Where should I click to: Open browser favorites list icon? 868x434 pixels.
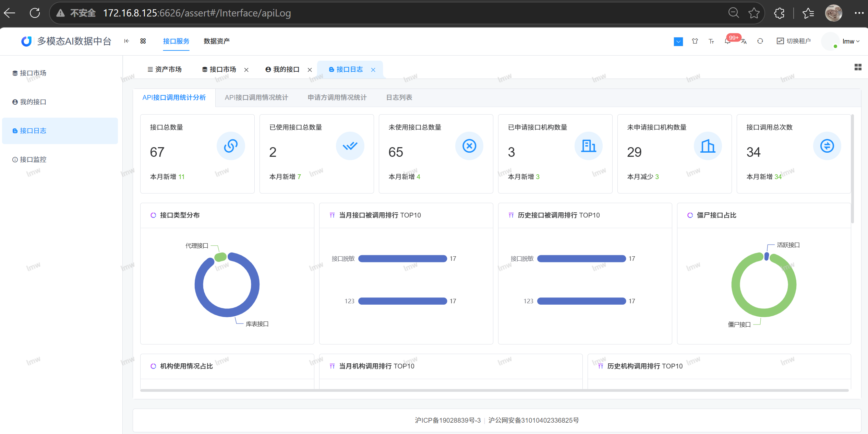(808, 13)
